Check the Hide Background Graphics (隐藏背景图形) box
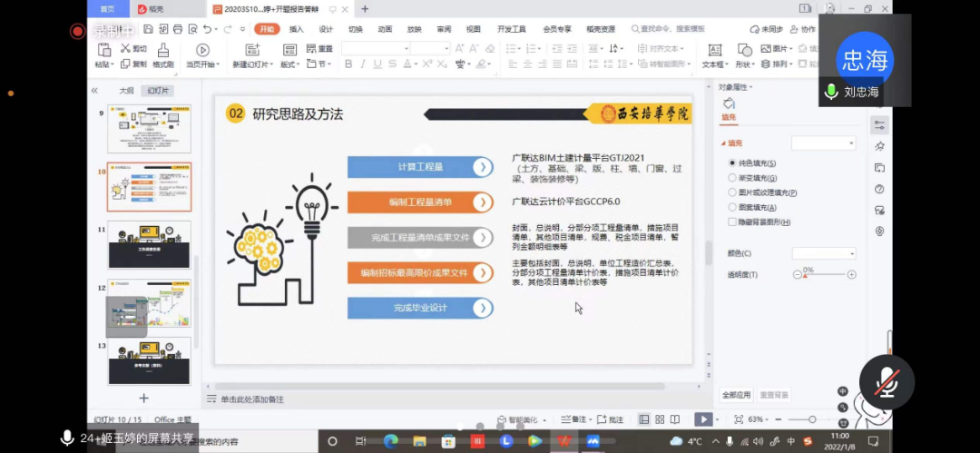 [x=732, y=222]
